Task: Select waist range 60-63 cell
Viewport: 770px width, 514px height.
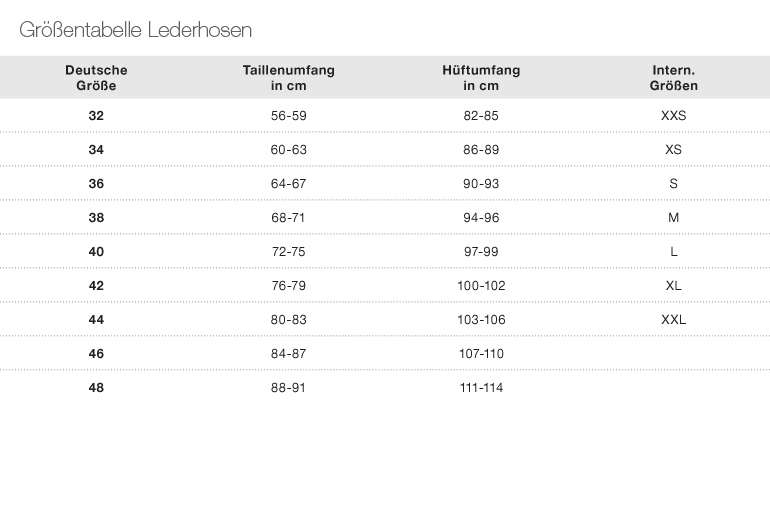Action: pos(288,150)
